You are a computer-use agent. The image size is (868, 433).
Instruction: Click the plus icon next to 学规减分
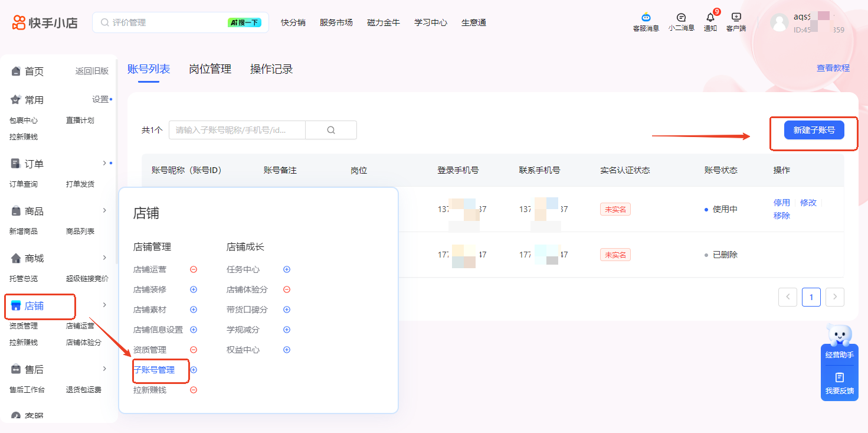pos(287,330)
